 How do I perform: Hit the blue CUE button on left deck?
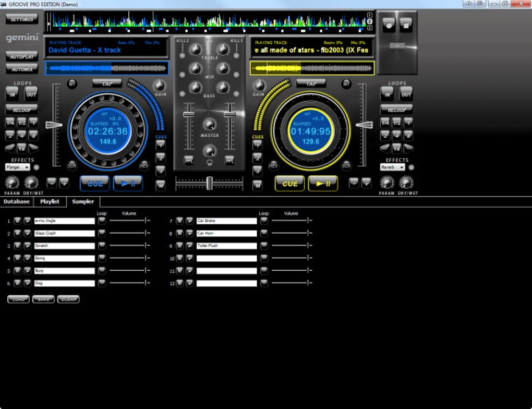click(94, 184)
